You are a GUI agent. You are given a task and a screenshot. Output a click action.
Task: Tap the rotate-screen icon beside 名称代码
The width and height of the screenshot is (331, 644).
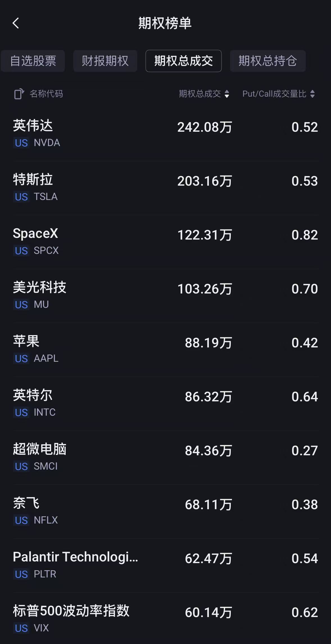pyautogui.click(x=19, y=94)
